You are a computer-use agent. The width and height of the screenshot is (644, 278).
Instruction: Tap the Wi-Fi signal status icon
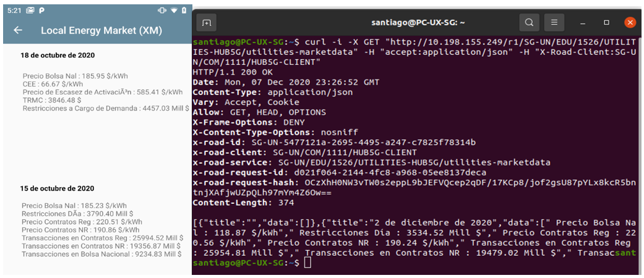pos(173,11)
